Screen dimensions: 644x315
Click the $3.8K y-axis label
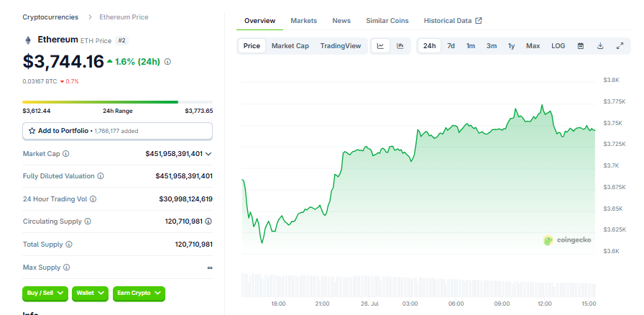[611, 81]
